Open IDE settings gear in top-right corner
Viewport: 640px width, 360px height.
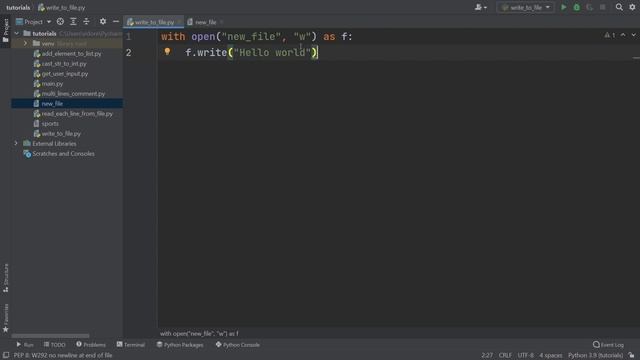coord(632,7)
